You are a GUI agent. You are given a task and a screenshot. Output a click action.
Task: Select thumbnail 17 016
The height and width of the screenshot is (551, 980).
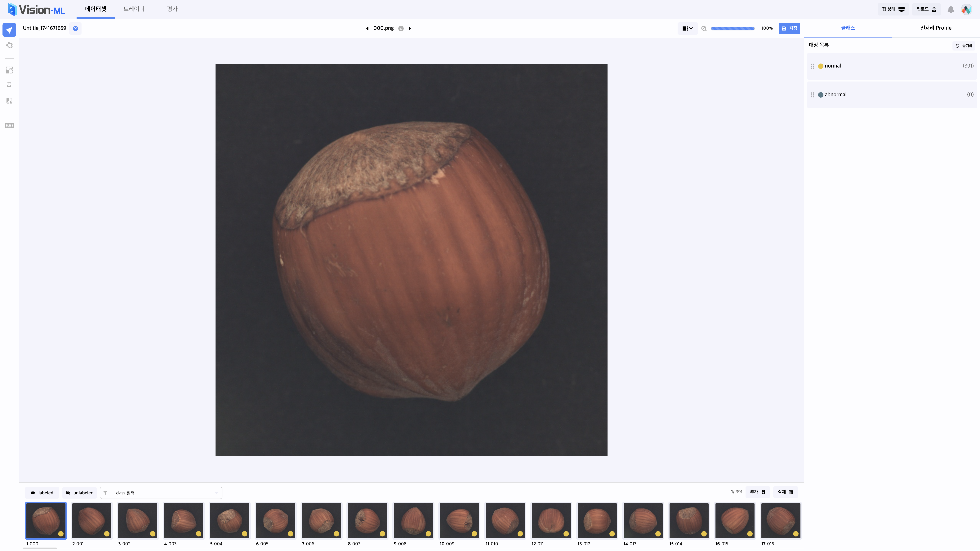pos(781,521)
